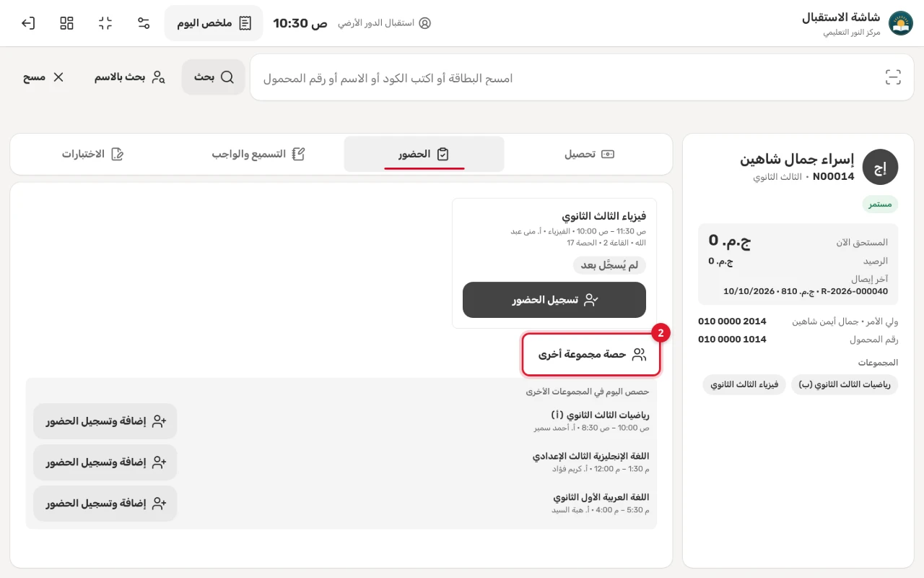The height and width of the screenshot is (578, 924).
Task: Click the بحث بالاسم button
Action: coord(130,77)
